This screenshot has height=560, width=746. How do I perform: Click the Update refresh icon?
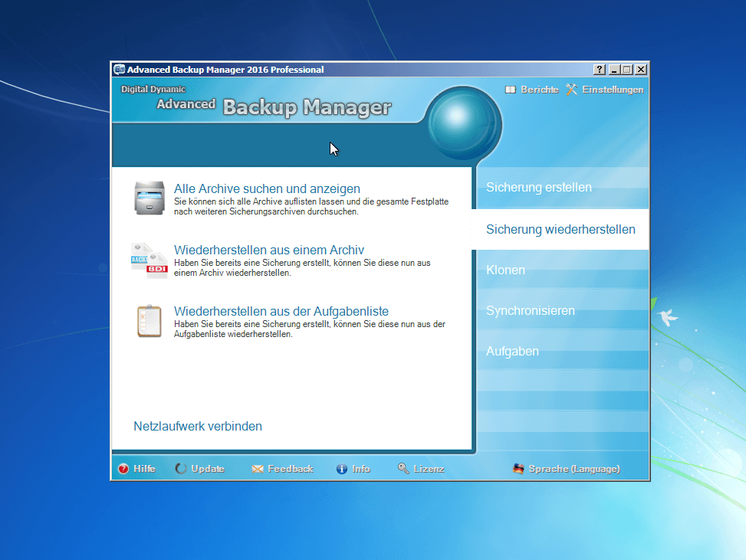click(181, 469)
